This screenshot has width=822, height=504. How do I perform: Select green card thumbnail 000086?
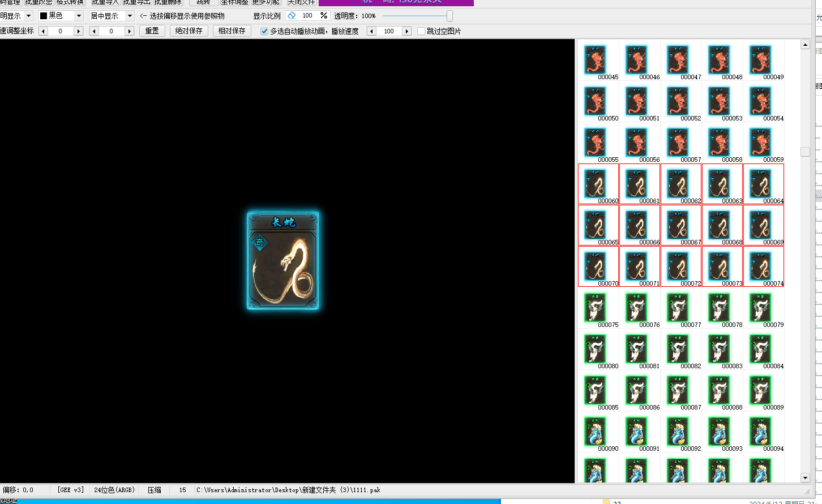coord(640,390)
